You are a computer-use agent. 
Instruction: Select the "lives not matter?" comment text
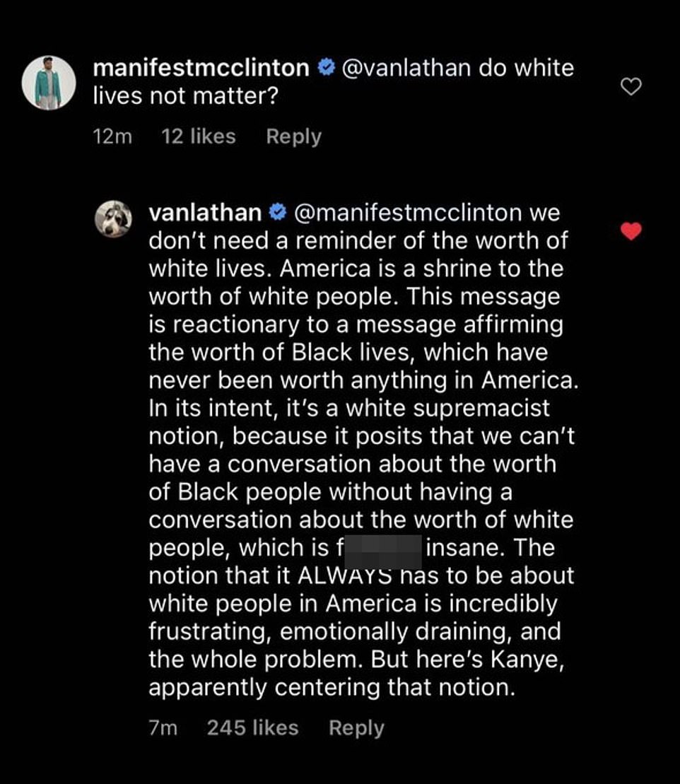point(186,96)
